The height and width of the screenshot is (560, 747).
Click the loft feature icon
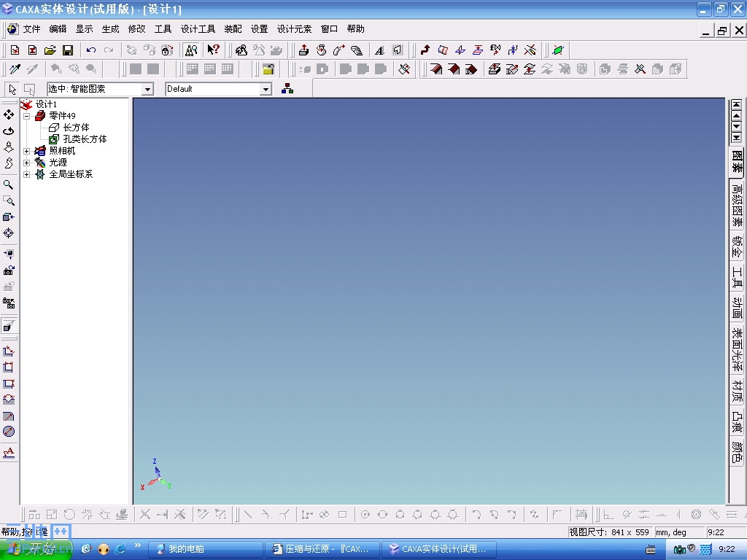coord(356,50)
